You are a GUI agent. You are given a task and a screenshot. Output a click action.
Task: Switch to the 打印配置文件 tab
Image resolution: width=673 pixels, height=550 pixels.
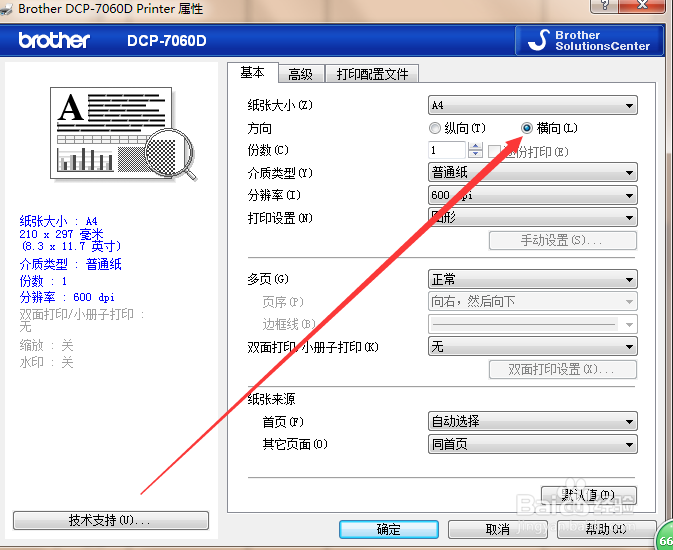point(372,74)
